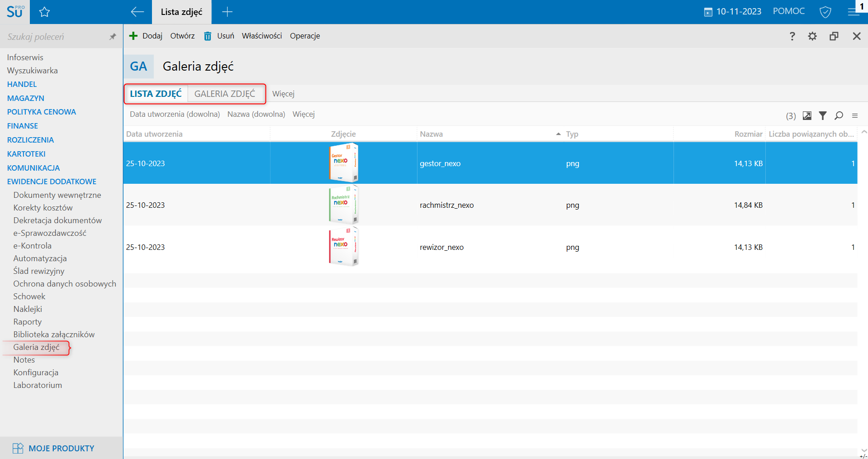Click the rachmistrz_nexo thumbnail
Viewport: 868px width, 459px height.
tap(343, 205)
